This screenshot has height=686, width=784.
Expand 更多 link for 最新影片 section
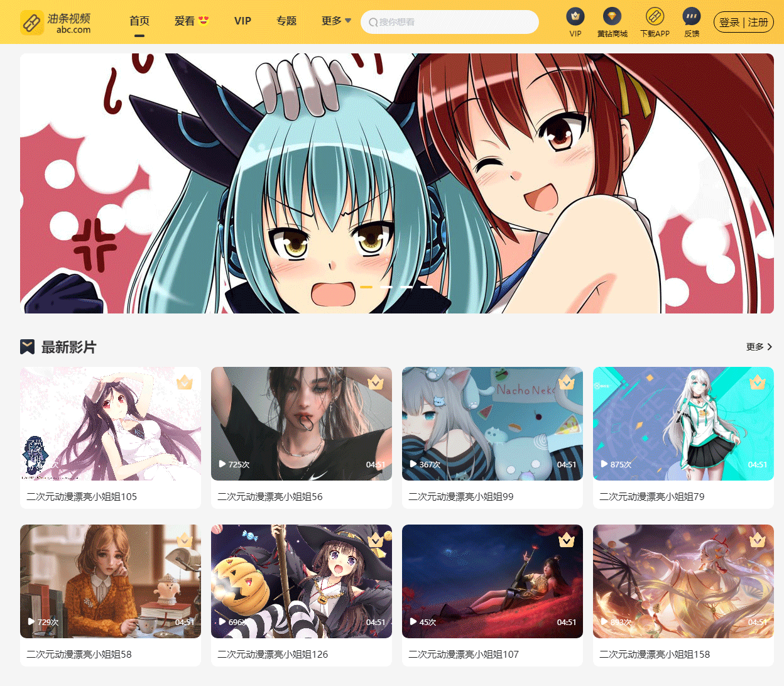[759, 347]
